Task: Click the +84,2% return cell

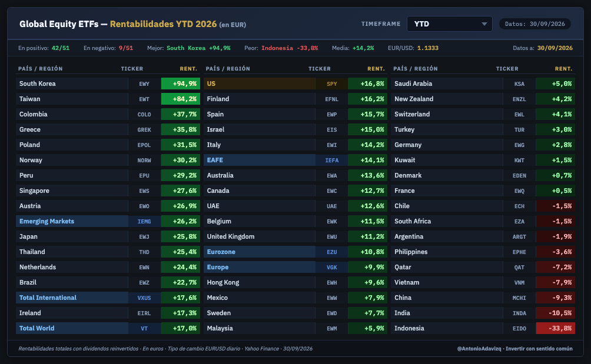Action: [x=181, y=99]
